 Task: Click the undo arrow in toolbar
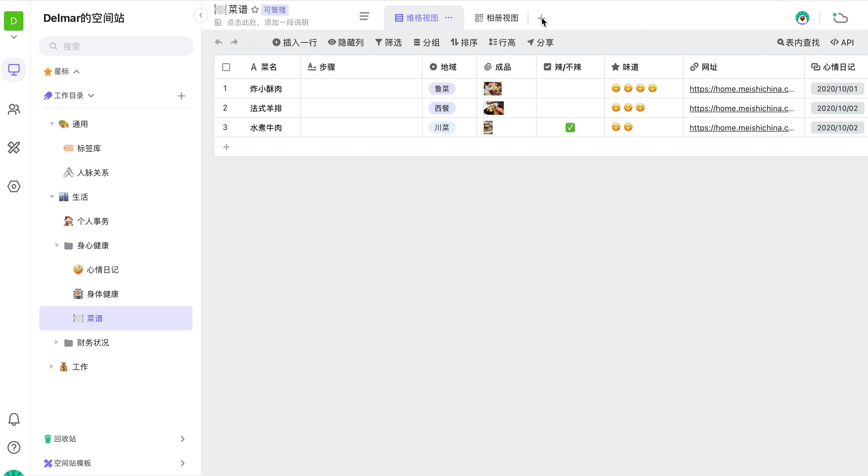tap(219, 42)
